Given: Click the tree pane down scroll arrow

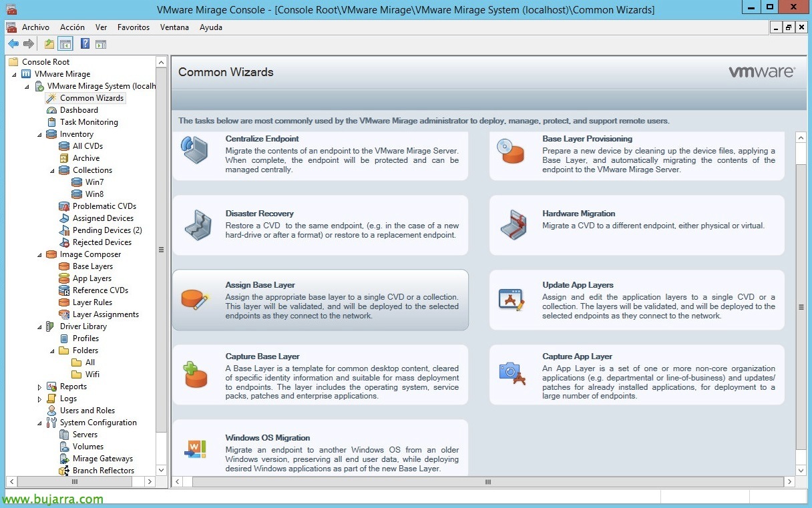Looking at the screenshot, I should click(x=161, y=470).
